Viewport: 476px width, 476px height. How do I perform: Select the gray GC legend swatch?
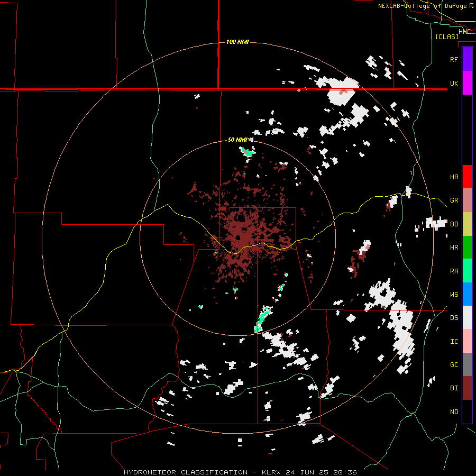pos(467,364)
